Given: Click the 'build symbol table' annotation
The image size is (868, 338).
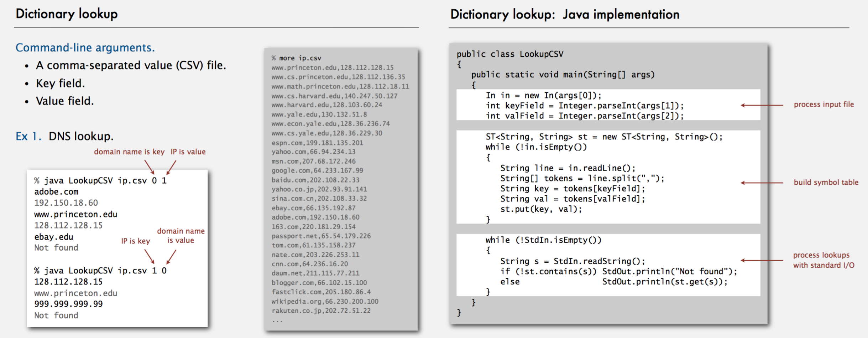Looking at the screenshot, I should 826,182.
